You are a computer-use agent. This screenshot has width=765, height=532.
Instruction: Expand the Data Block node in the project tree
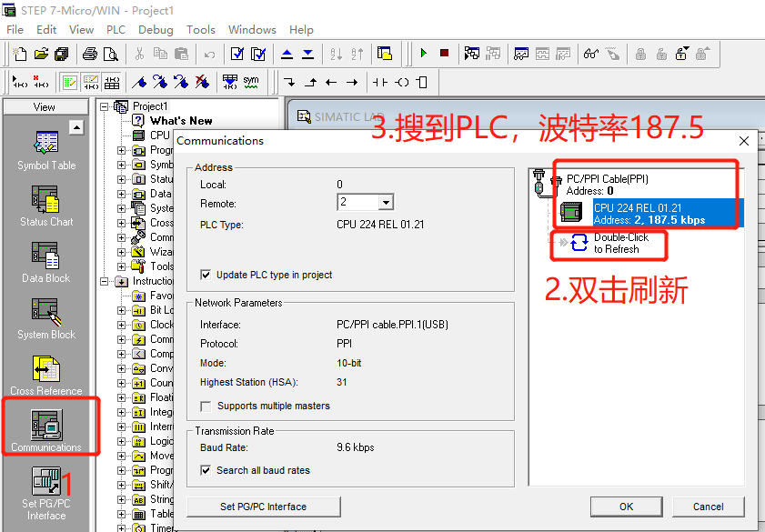tap(121, 194)
